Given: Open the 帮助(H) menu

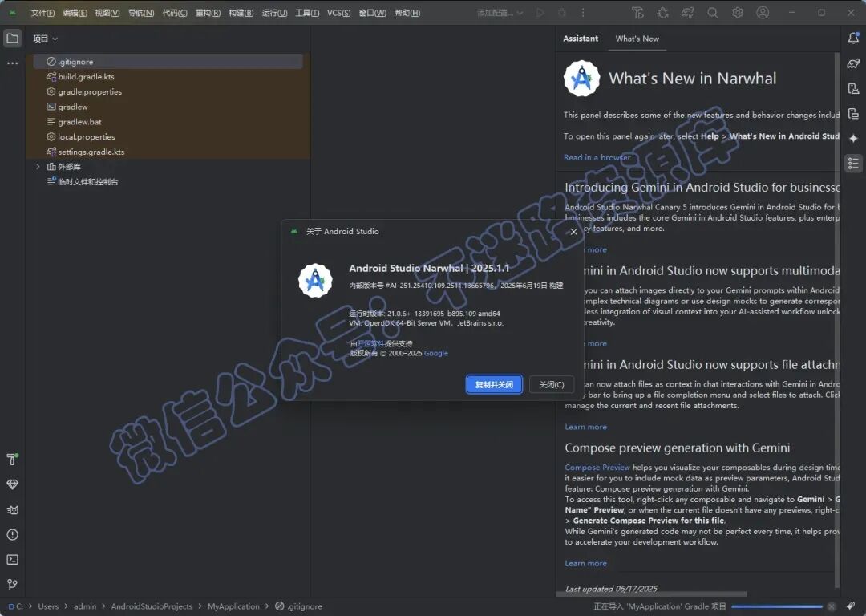Looking at the screenshot, I should [407, 13].
